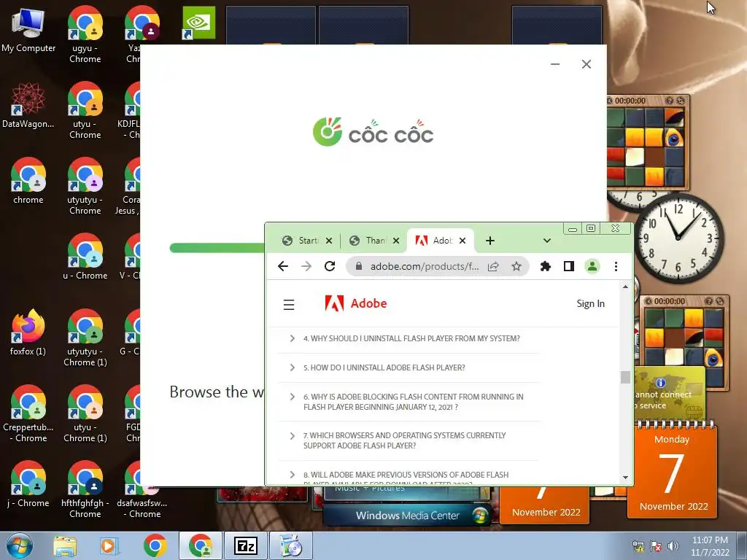Open the My Computer desktop icon
747x560 pixels.
pos(28,30)
